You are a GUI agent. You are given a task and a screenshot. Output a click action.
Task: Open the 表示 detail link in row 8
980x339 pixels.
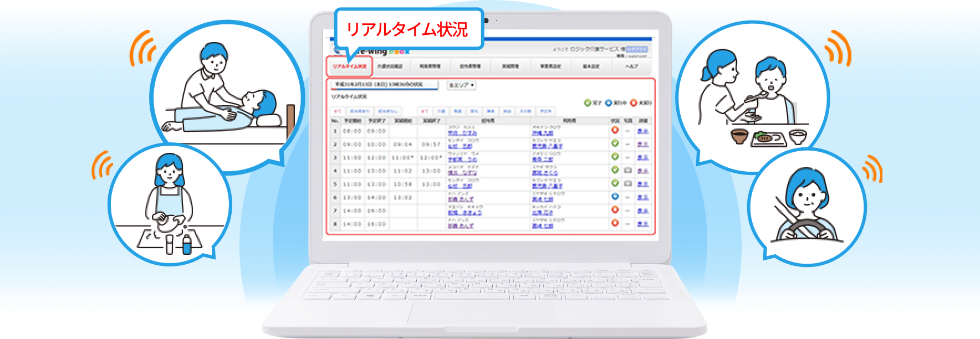(x=642, y=224)
